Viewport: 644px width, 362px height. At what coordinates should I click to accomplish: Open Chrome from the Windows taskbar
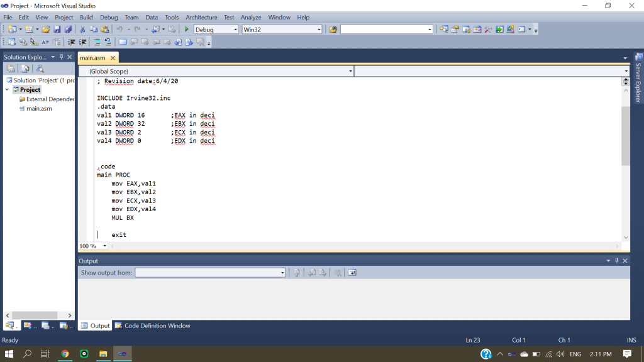click(64, 354)
